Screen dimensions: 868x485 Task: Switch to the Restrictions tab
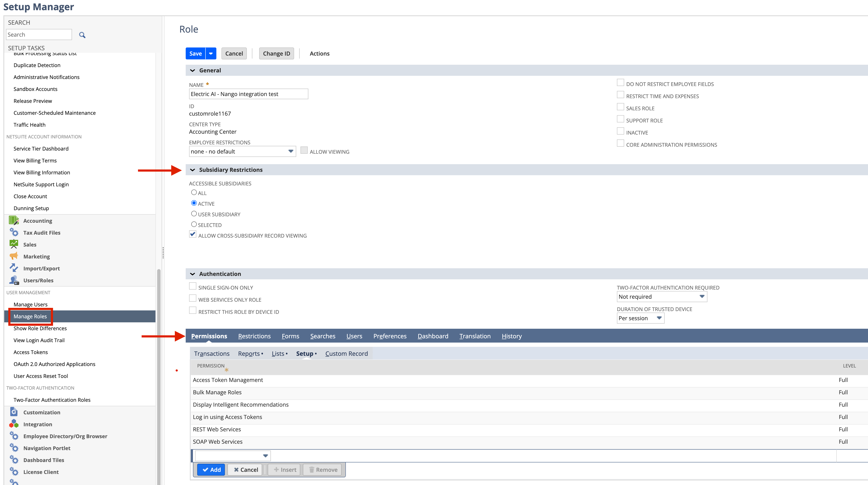click(254, 336)
